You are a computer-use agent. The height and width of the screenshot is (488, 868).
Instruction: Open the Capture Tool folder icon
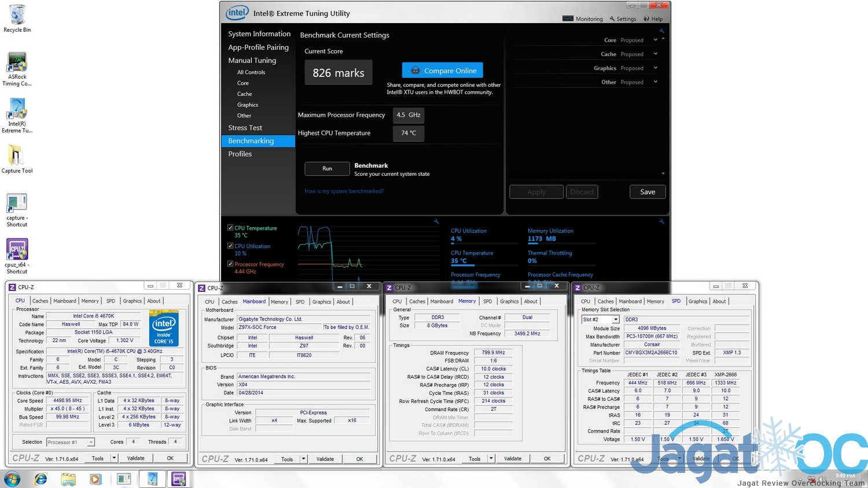tap(16, 157)
